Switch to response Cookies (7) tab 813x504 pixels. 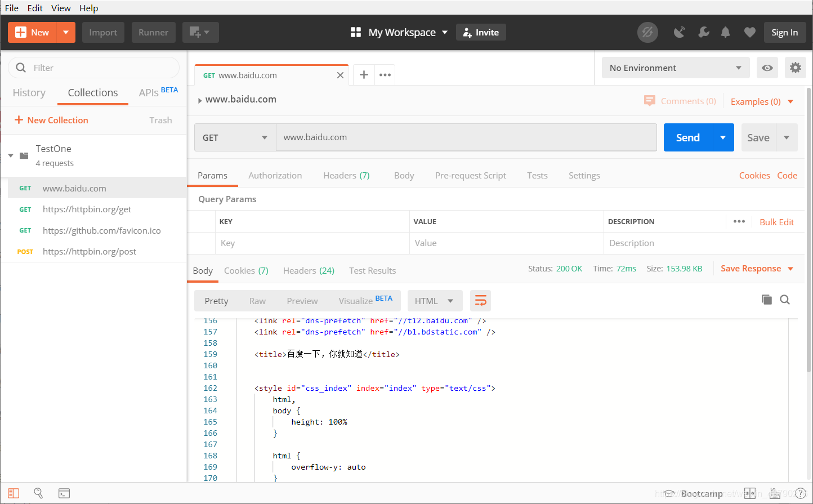[246, 271]
